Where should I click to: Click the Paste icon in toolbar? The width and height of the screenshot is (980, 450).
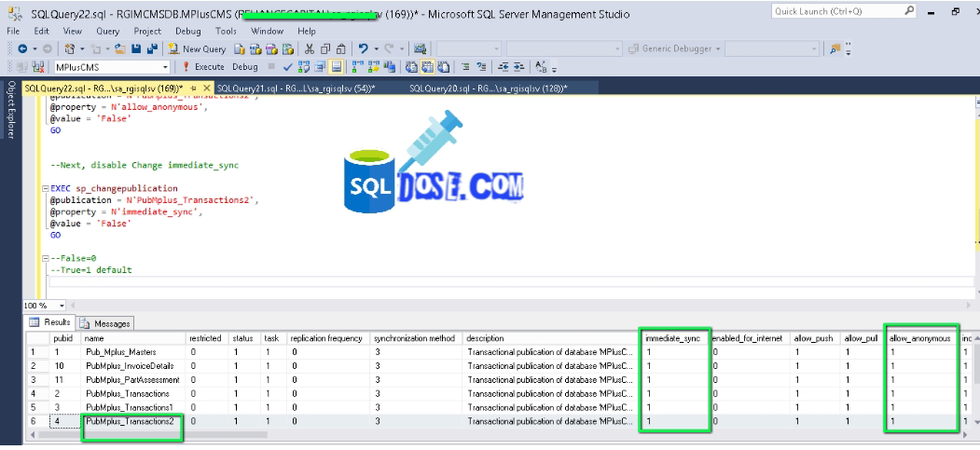(x=341, y=48)
